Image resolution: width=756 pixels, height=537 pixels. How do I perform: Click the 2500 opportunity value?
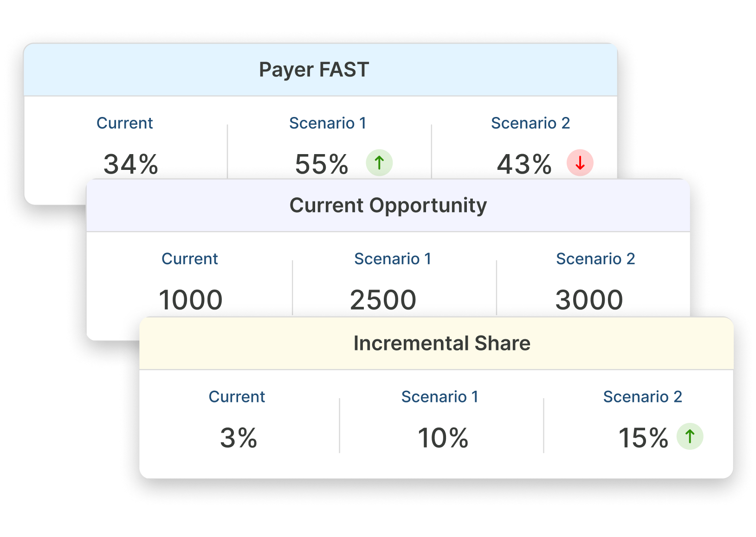point(383,300)
